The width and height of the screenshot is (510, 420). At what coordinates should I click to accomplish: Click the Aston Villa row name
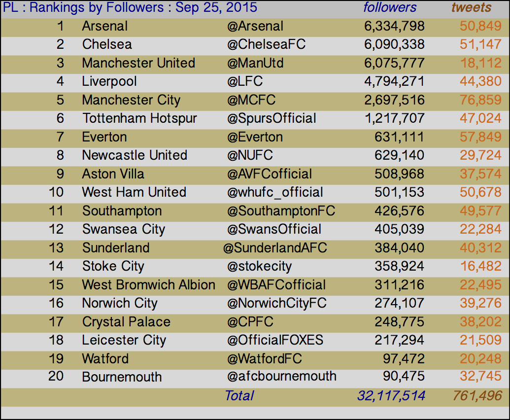click(113, 174)
